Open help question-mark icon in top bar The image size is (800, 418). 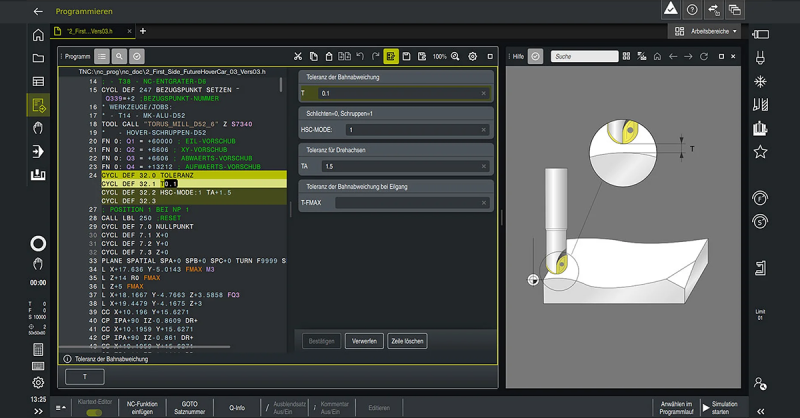(x=692, y=9)
